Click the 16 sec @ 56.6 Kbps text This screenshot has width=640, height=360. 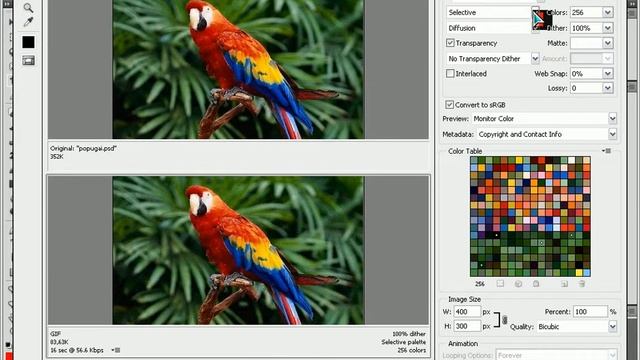pos(77,350)
